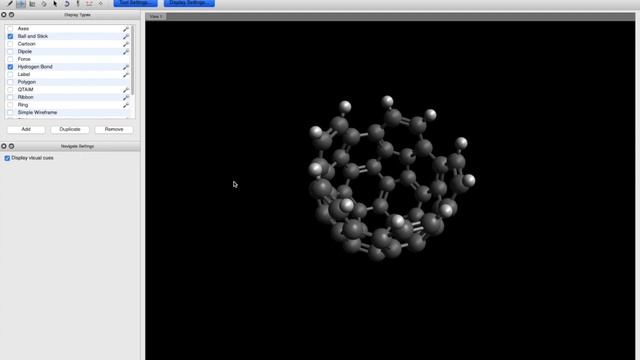Select the Selection arrow tool
Image resolution: width=640 pixels, height=360 pixels.
[x=55, y=3]
